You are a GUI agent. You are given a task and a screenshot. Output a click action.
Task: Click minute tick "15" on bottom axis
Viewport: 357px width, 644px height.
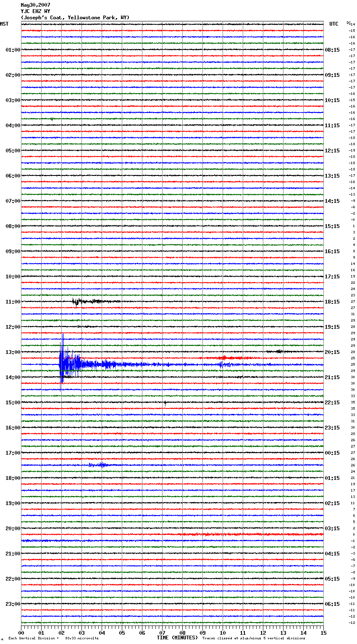point(323,633)
